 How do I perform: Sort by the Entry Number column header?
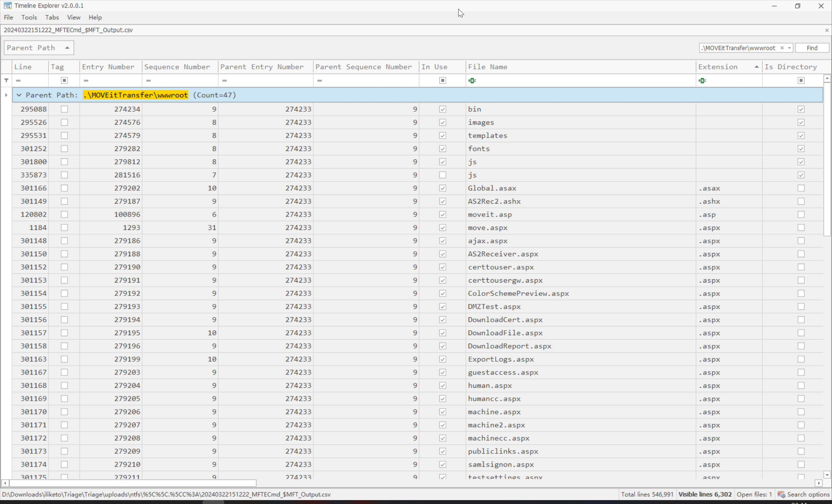[111, 67]
